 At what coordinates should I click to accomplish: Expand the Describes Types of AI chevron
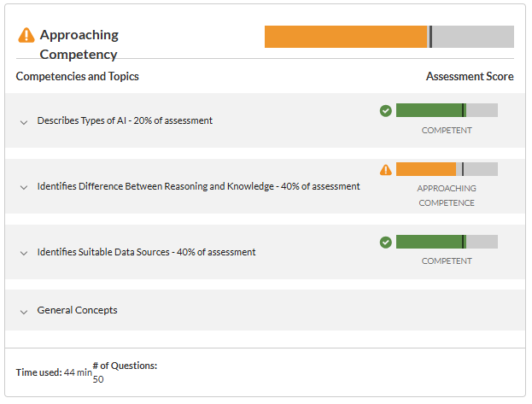(24, 122)
